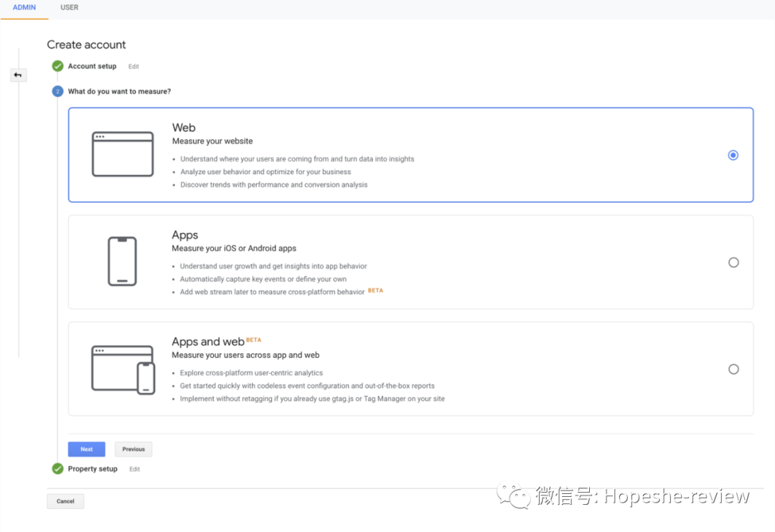Click the Next button

pyautogui.click(x=86, y=449)
